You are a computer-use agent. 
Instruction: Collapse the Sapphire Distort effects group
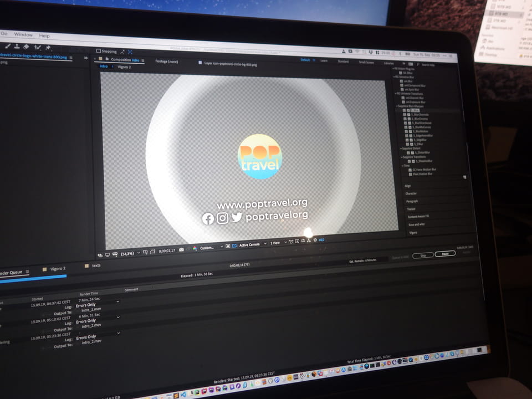(401, 148)
